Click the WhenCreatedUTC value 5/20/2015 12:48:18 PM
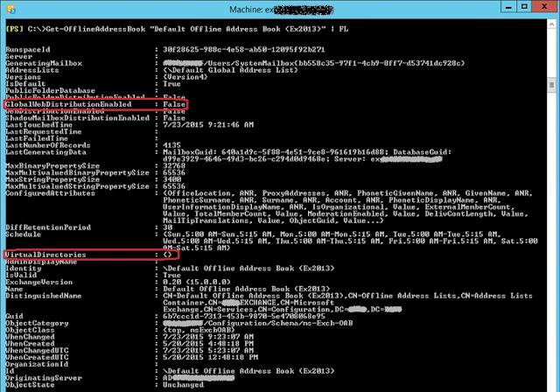Viewport: 560px width, 392px height. point(210,357)
